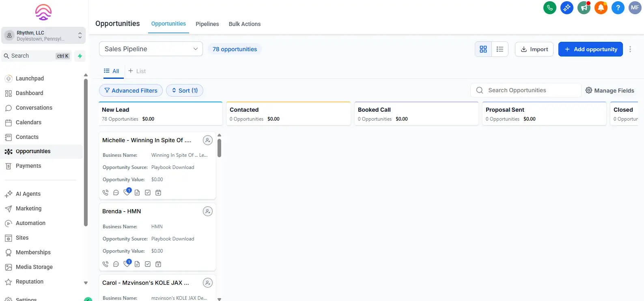Click the New Lead column scrollbar
This screenshot has width=644, height=301.
[219, 148]
